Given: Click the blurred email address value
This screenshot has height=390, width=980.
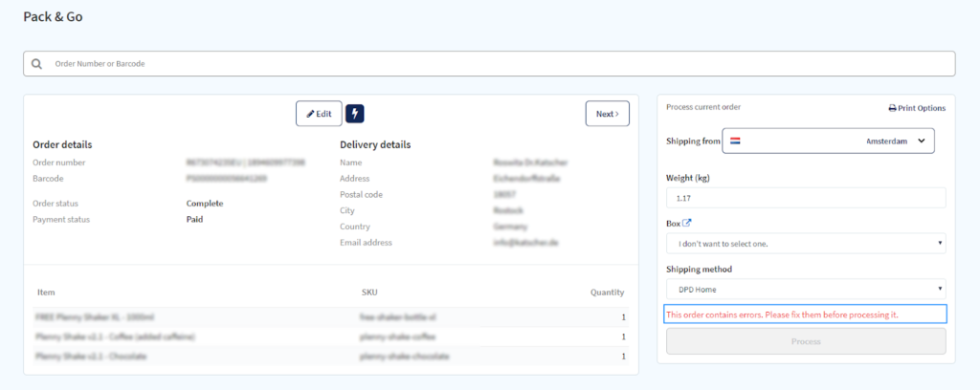Looking at the screenshot, I should (x=525, y=242).
